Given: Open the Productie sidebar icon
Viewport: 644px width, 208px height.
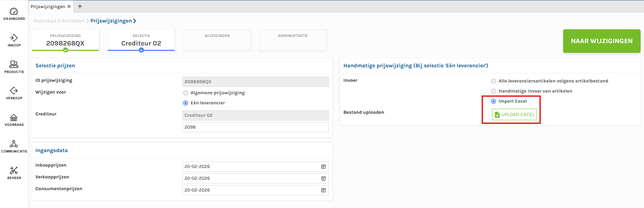Looking at the screenshot, I should click(14, 64).
